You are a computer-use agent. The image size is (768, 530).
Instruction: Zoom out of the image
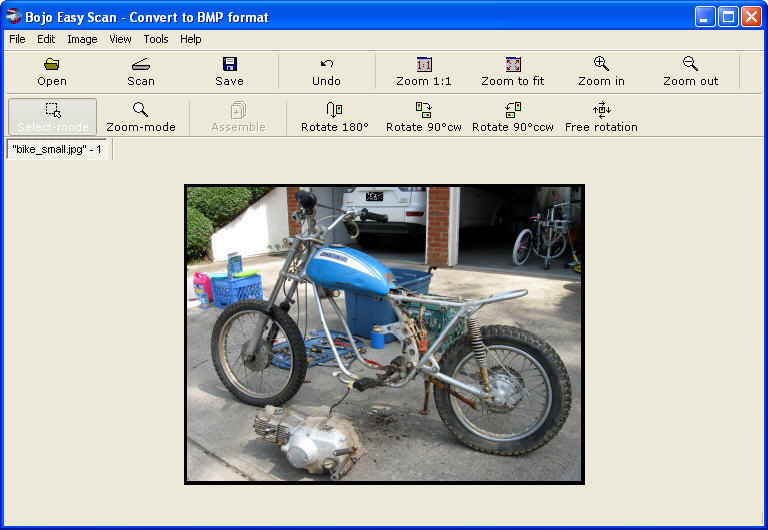pos(690,72)
